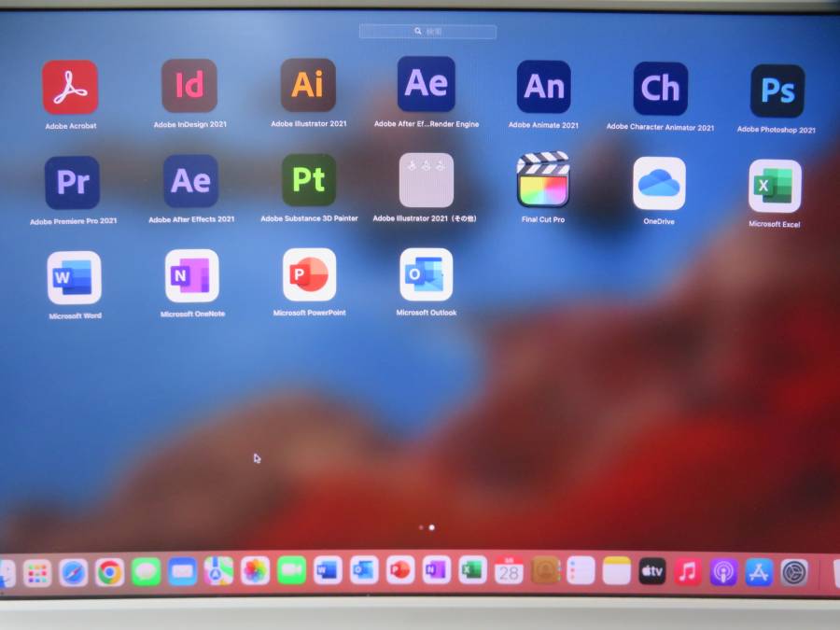This screenshot has width=840, height=630.
Task: Click the Word icon in the Dock
Action: coord(328,570)
